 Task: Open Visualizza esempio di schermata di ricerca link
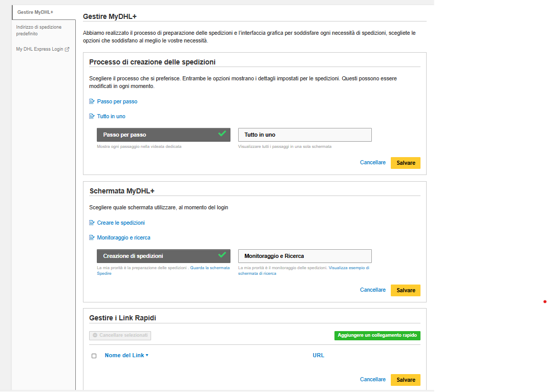coord(348,268)
